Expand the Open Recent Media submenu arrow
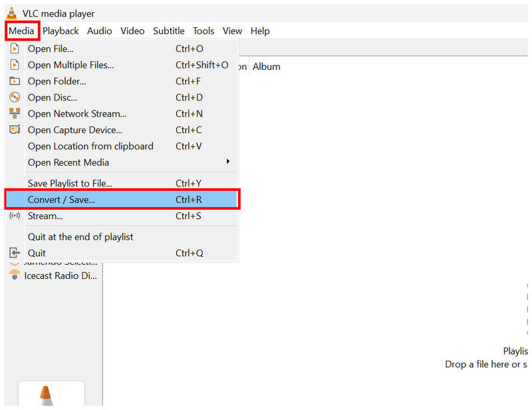Screen dimensions: 532x410 coord(228,161)
